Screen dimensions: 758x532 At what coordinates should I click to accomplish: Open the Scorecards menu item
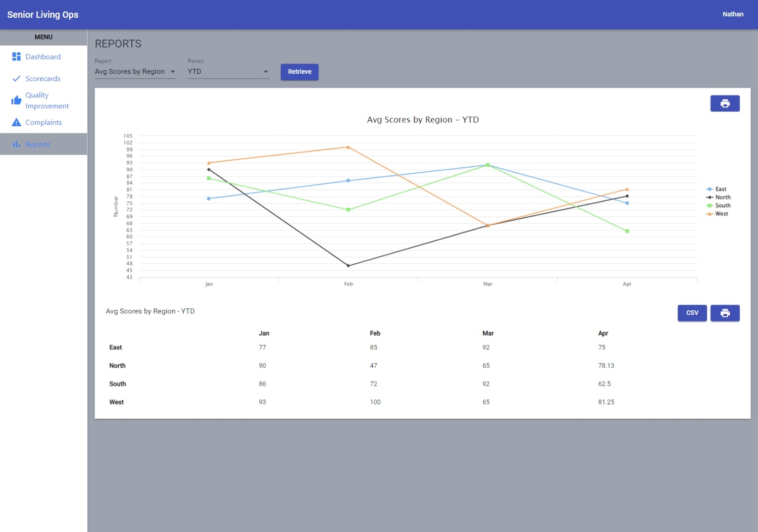43,79
